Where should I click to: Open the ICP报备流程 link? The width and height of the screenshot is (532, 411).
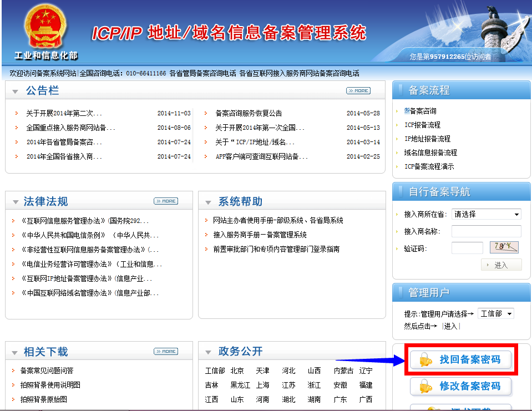coord(422,125)
